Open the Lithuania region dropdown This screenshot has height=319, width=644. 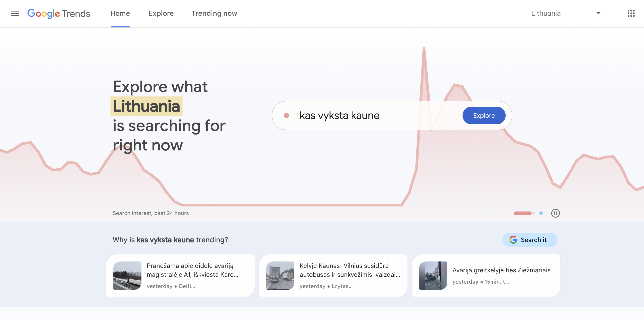(x=546, y=13)
